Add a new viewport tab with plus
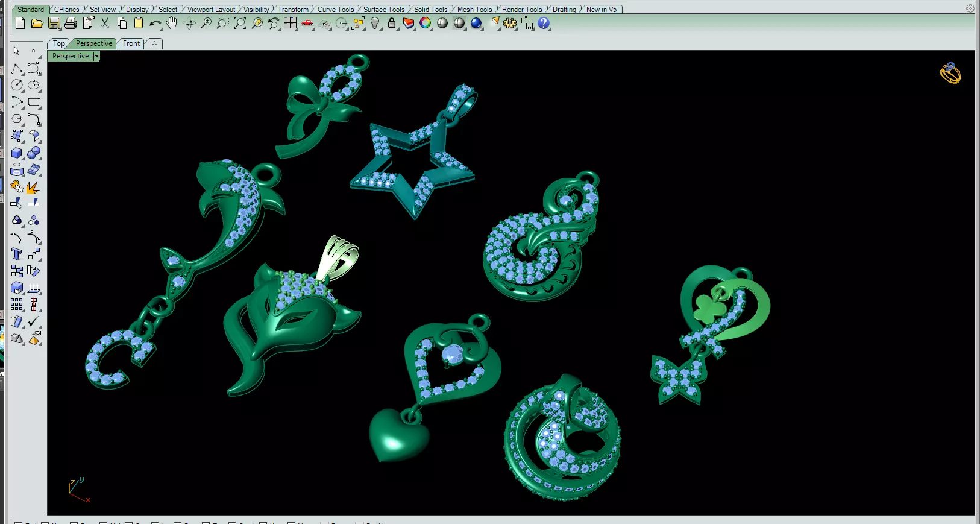The width and height of the screenshot is (980, 524). pyautogui.click(x=154, y=43)
